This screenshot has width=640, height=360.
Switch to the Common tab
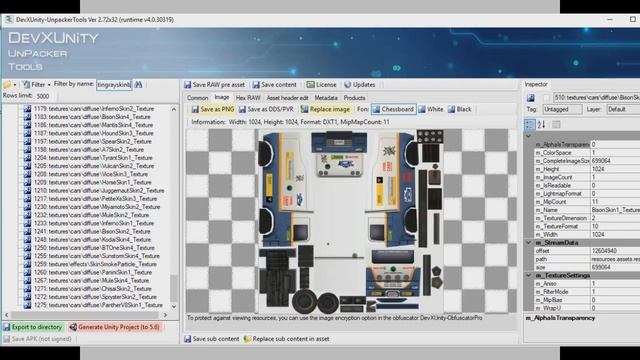(x=198, y=98)
